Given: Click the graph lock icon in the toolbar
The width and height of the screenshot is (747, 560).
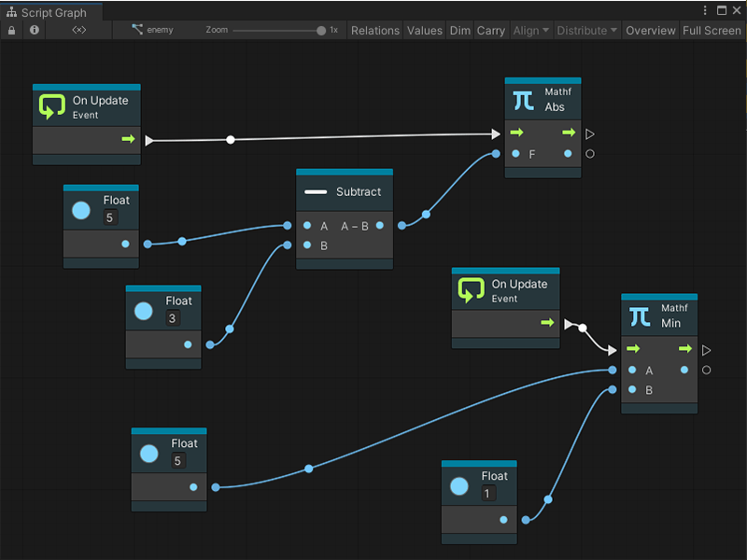Looking at the screenshot, I should tap(11, 30).
